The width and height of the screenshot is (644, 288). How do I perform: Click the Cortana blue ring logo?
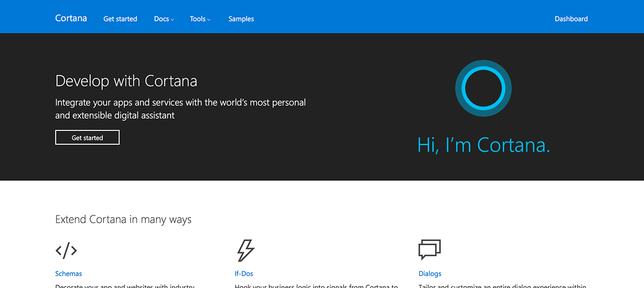point(483,88)
